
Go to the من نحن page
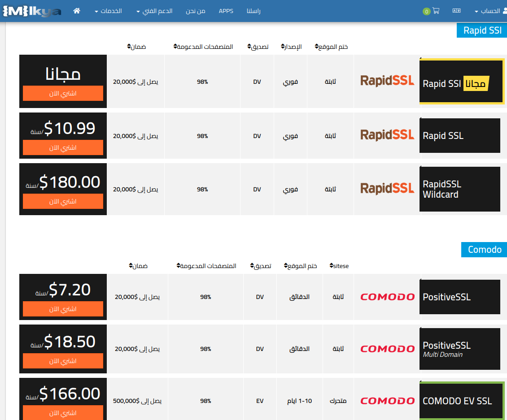tap(196, 11)
